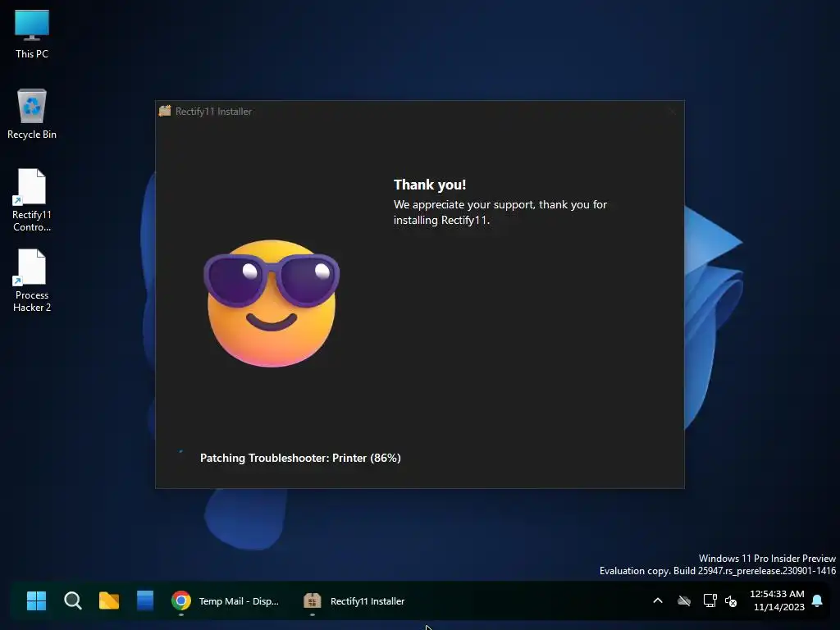The width and height of the screenshot is (840, 630).
Task: Close the Rectify11 Installer window
Action: tap(672, 112)
